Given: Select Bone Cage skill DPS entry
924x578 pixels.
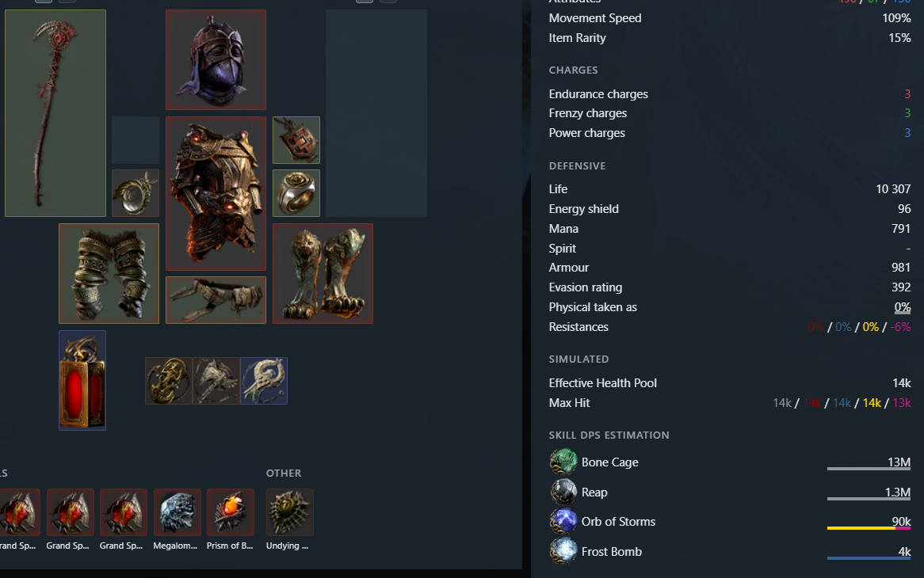Looking at the screenshot, I should pyautogui.click(x=730, y=462).
